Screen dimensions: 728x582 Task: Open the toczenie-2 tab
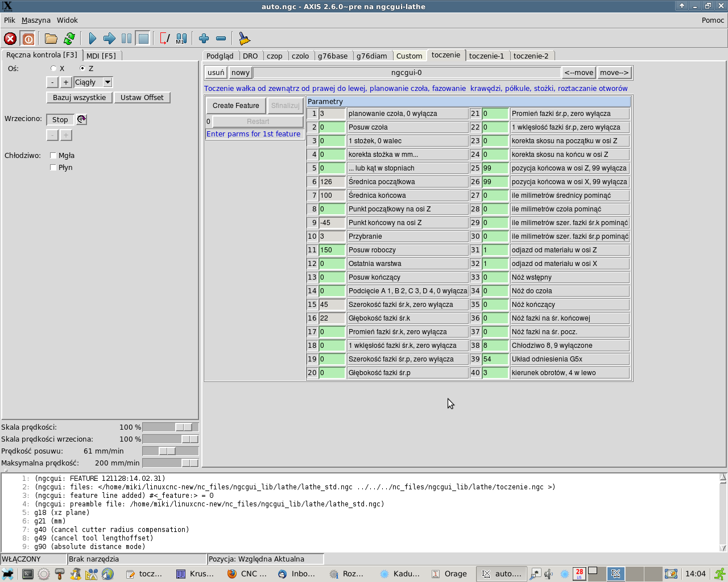[x=531, y=56]
